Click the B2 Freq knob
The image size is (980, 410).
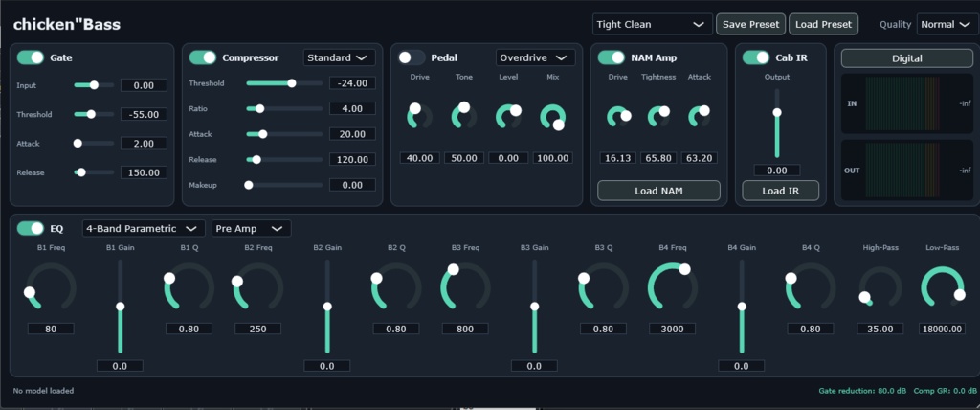click(x=257, y=288)
